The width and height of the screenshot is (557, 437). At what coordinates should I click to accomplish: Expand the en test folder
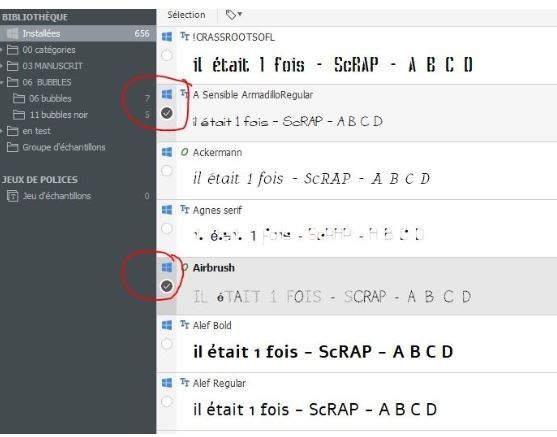(2, 131)
